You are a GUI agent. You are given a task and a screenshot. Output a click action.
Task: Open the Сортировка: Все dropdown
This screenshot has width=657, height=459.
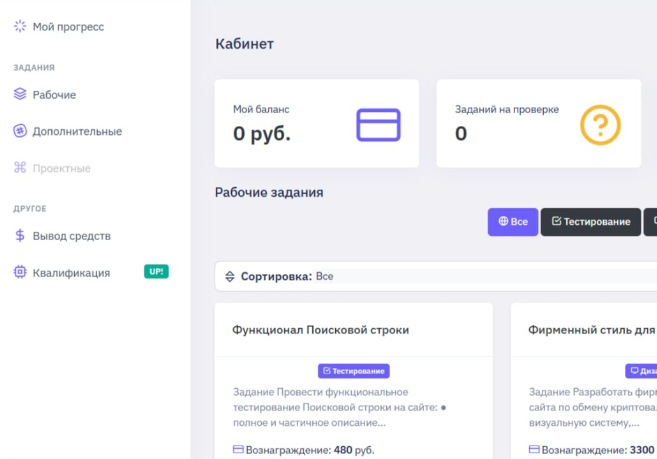[x=436, y=276]
